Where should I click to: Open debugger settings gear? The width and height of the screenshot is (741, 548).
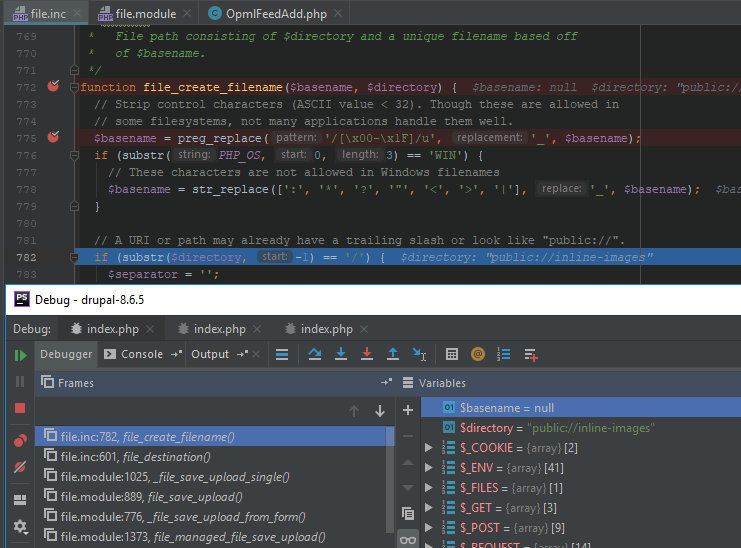coord(20,526)
